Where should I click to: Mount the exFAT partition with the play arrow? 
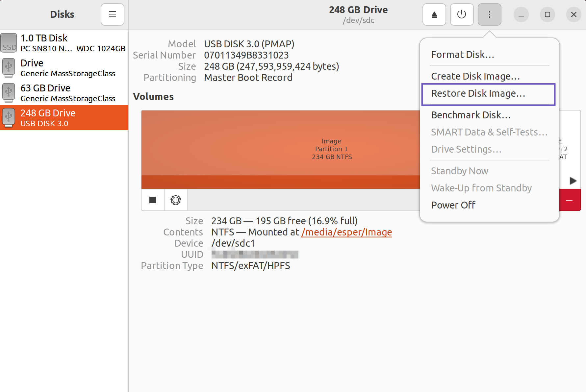click(x=573, y=181)
